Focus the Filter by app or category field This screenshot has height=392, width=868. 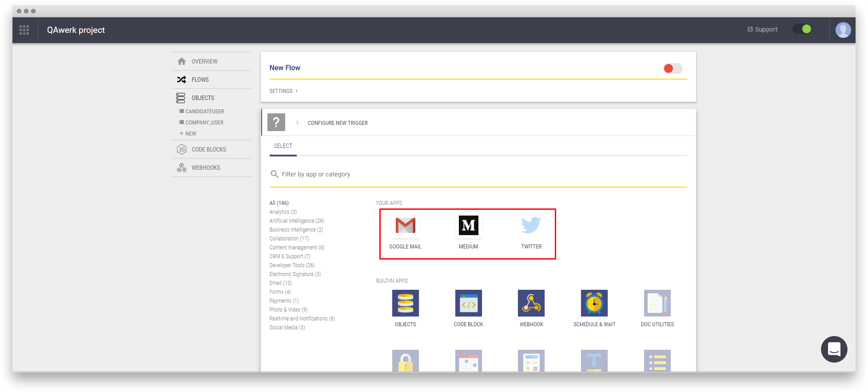pos(478,174)
